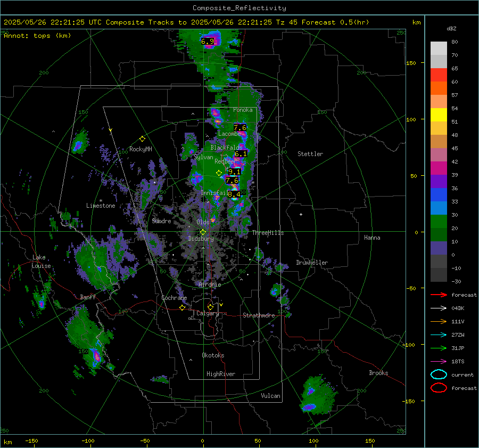Click the cyan current-storm ellipse icon
This screenshot has height=448, width=479.
coord(439,374)
